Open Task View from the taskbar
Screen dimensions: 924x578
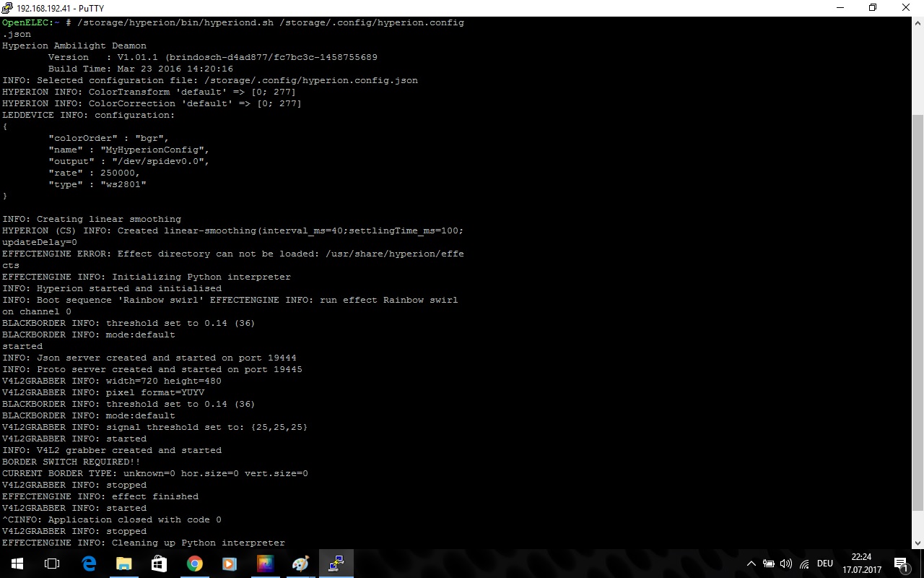52,564
